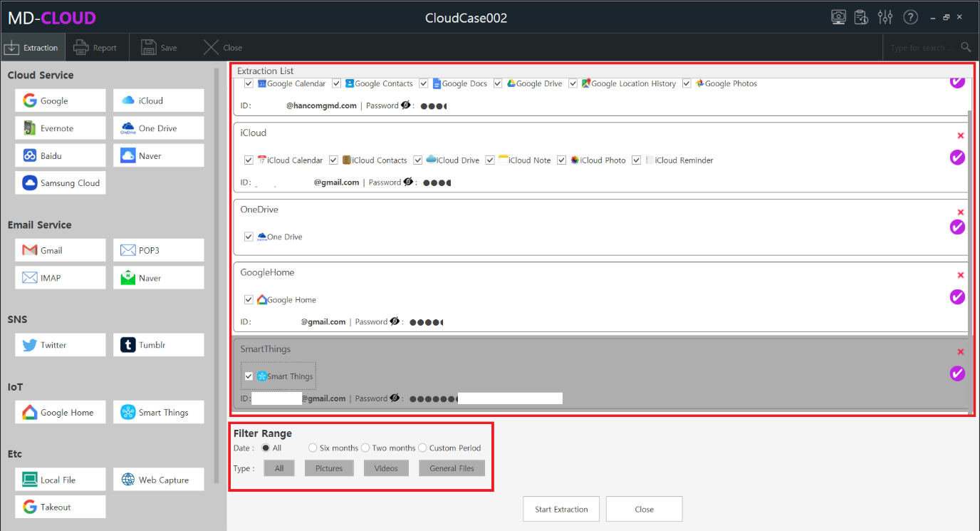This screenshot has width=980, height=531.
Task: Open the Report toolbar item
Action: click(95, 48)
